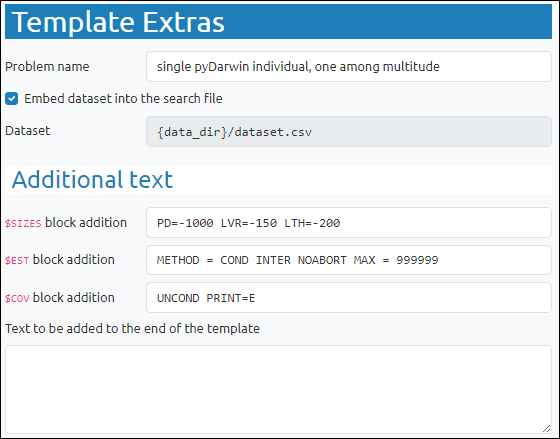Click the Problem name label
The image size is (560, 439).
pos(47,67)
